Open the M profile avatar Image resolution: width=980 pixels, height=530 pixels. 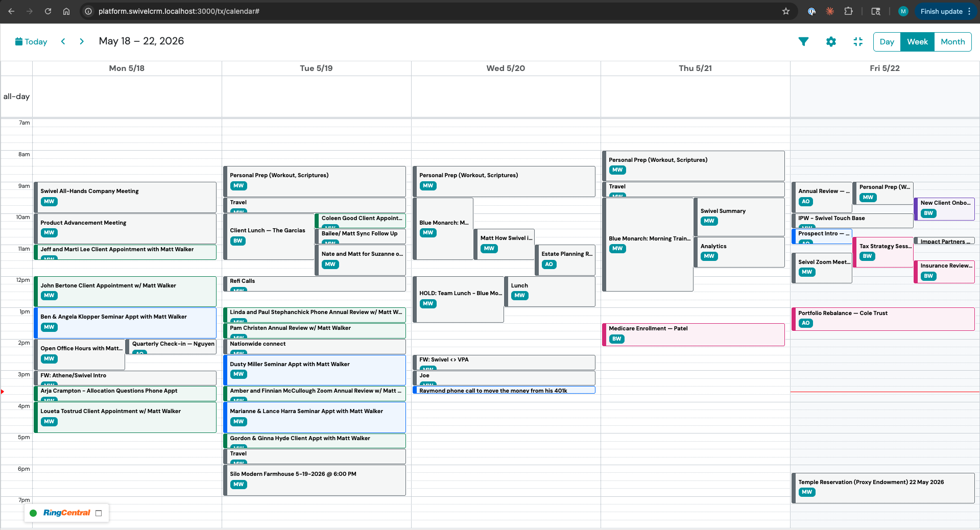(903, 11)
